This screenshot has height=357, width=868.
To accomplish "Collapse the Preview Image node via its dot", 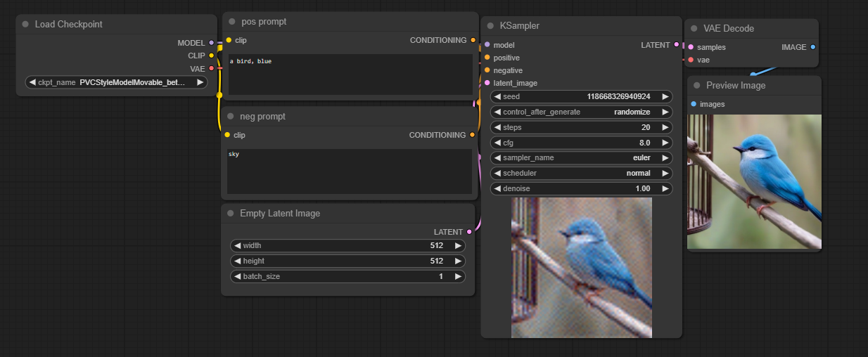I will (696, 86).
